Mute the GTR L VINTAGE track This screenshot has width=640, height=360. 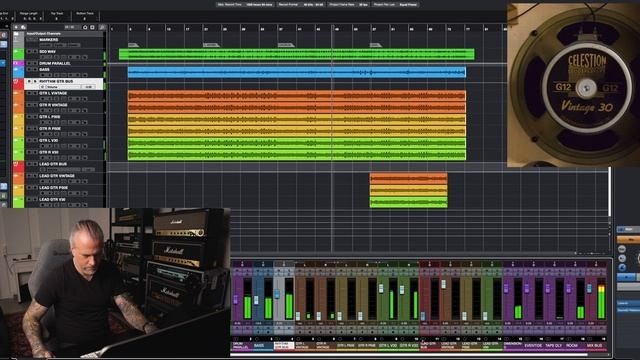[x=29, y=93]
